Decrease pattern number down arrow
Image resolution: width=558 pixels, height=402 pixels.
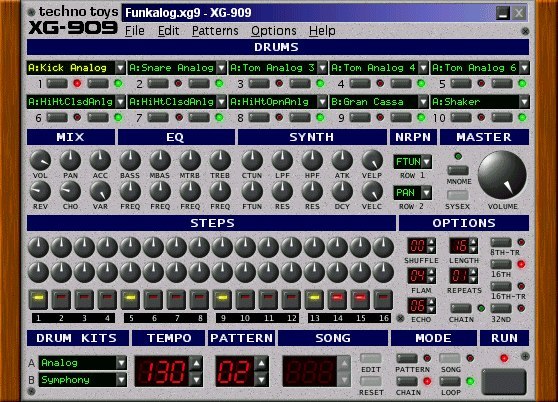click(262, 380)
